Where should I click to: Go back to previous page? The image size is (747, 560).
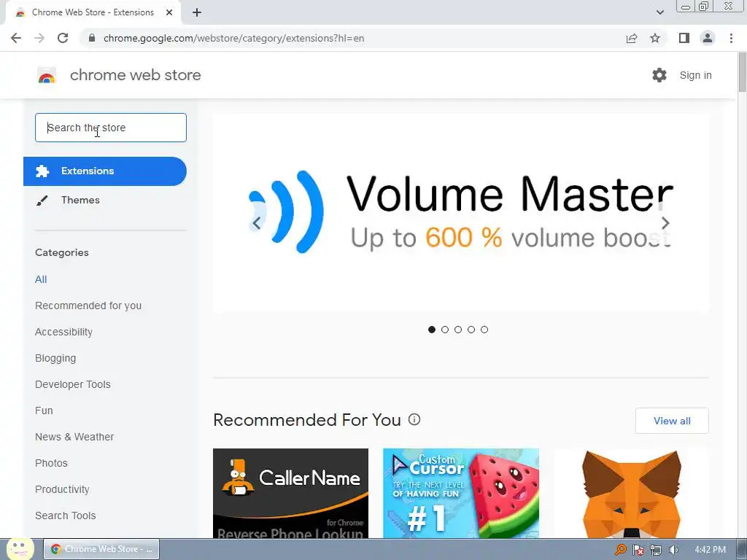pyautogui.click(x=16, y=38)
